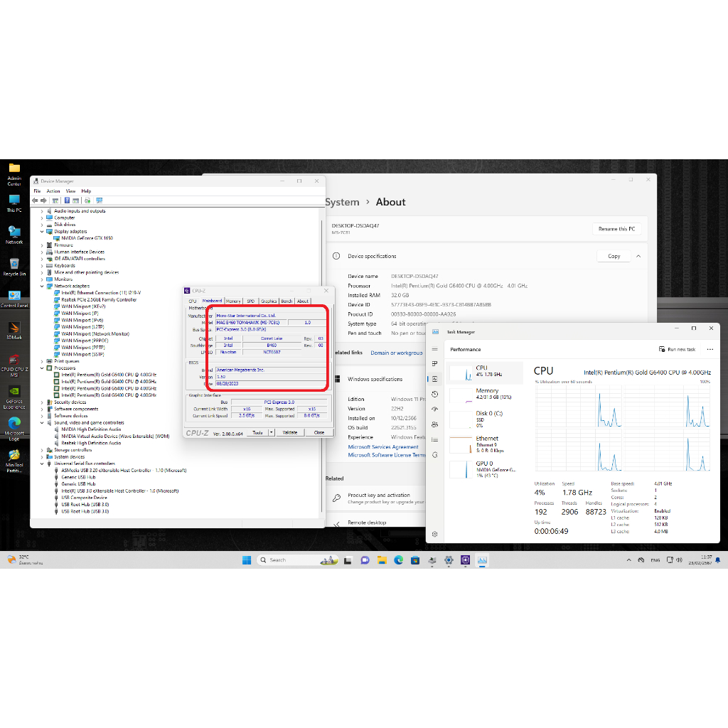
Task: Open Task Manager settings gear
Action: [x=435, y=534]
